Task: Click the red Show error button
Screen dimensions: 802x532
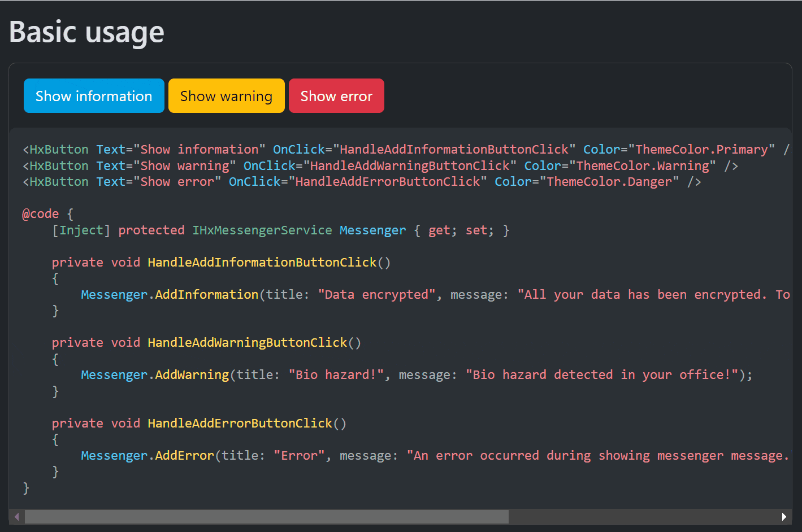Action: tap(336, 96)
